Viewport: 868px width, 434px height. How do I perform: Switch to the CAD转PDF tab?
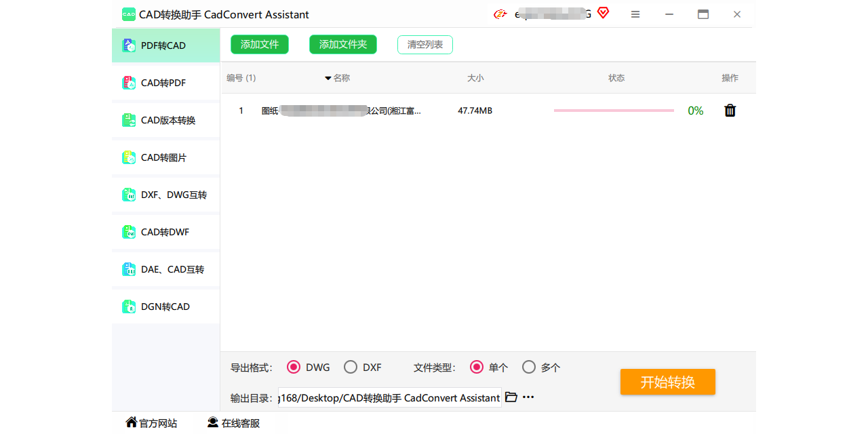pyautogui.click(x=165, y=82)
